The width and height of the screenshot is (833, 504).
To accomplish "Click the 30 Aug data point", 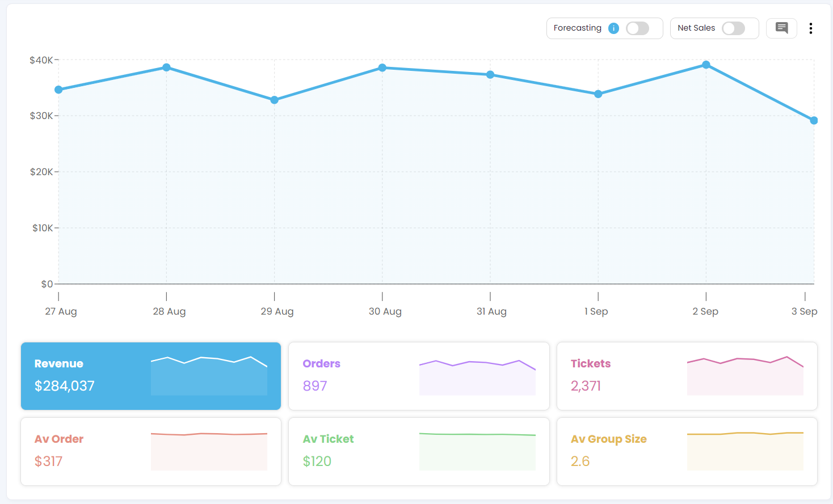I will [382, 68].
